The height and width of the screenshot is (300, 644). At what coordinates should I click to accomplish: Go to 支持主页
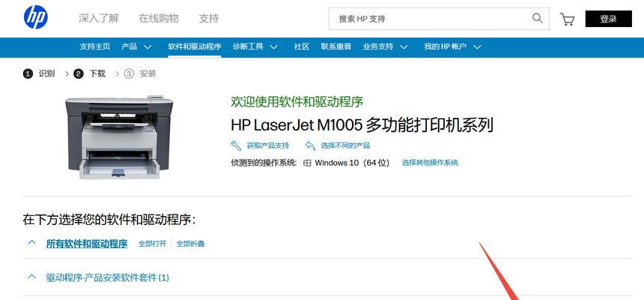tap(95, 47)
